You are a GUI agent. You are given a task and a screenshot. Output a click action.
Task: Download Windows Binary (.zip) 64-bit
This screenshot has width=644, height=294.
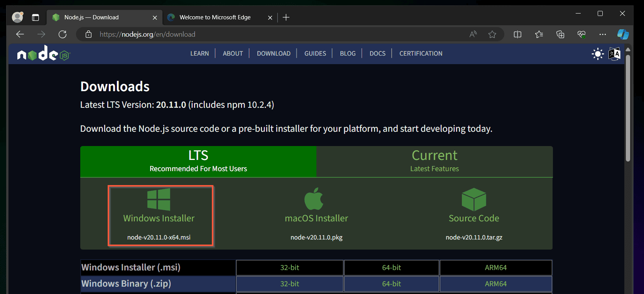[x=392, y=284]
